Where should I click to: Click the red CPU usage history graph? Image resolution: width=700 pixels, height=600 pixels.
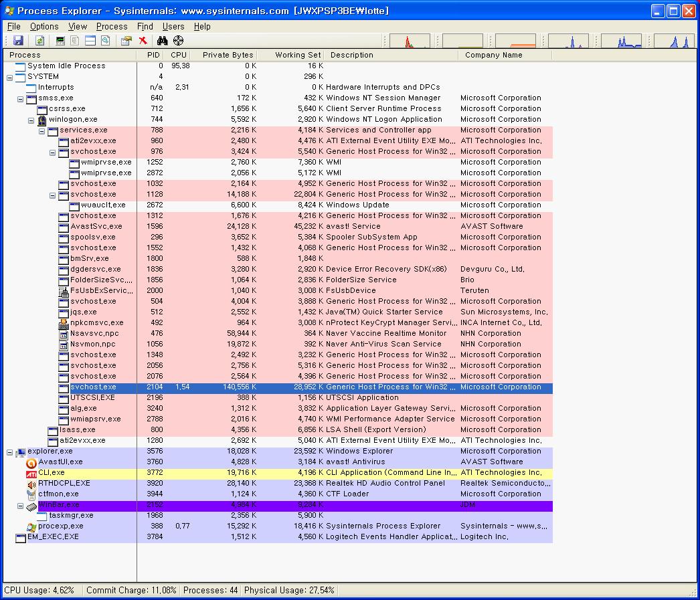[410, 41]
